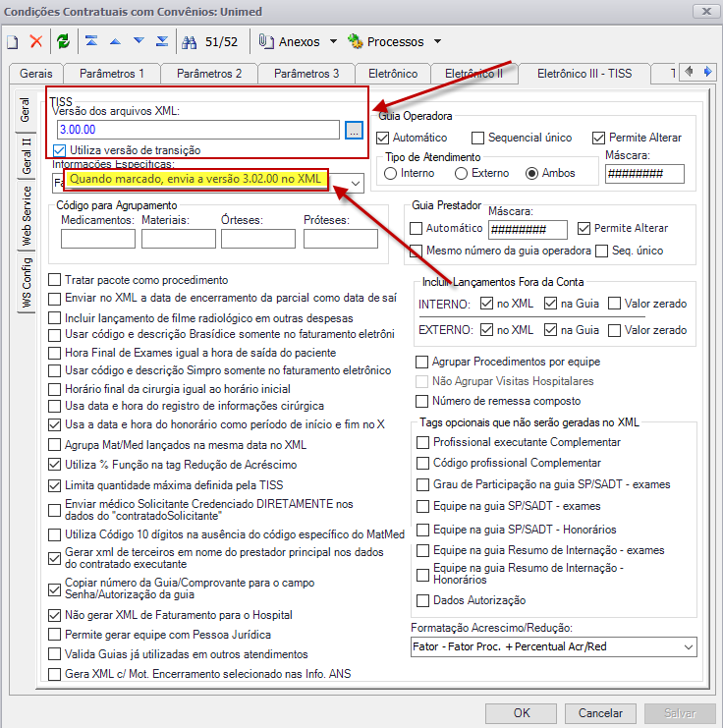Viewport: 723px width, 728px height.
Task: Toggle Utiliza versão de transição checkbox
Action: (x=59, y=150)
